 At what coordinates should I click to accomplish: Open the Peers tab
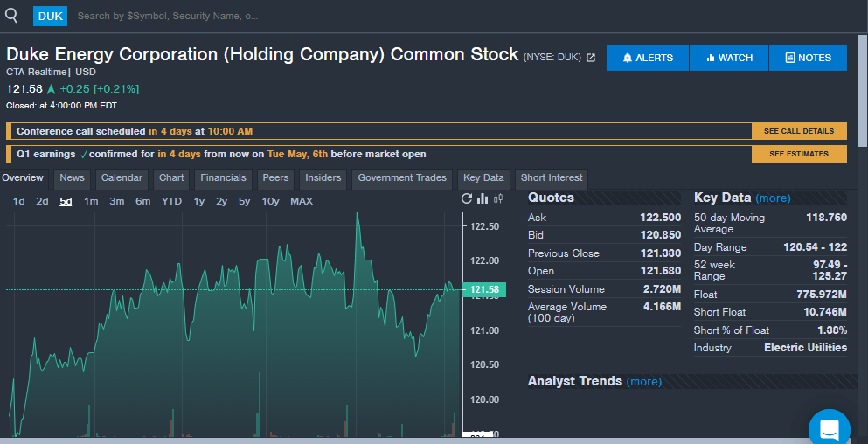[275, 177]
